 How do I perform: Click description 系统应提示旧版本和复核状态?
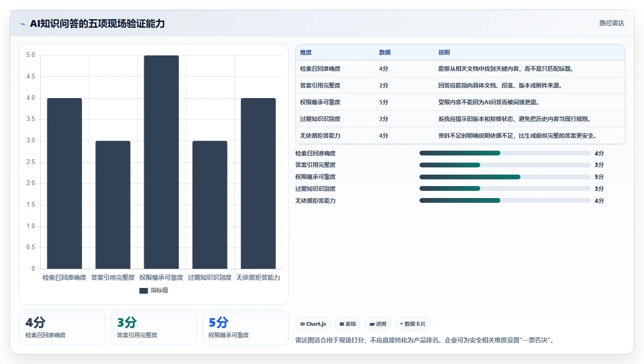click(x=515, y=119)
